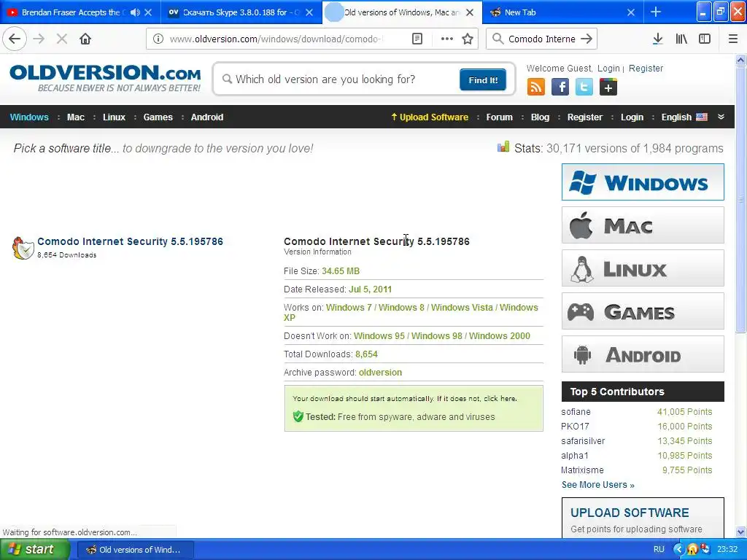Click the stats bar chart icon
747x560 pixels.
(x=503, y=147)
